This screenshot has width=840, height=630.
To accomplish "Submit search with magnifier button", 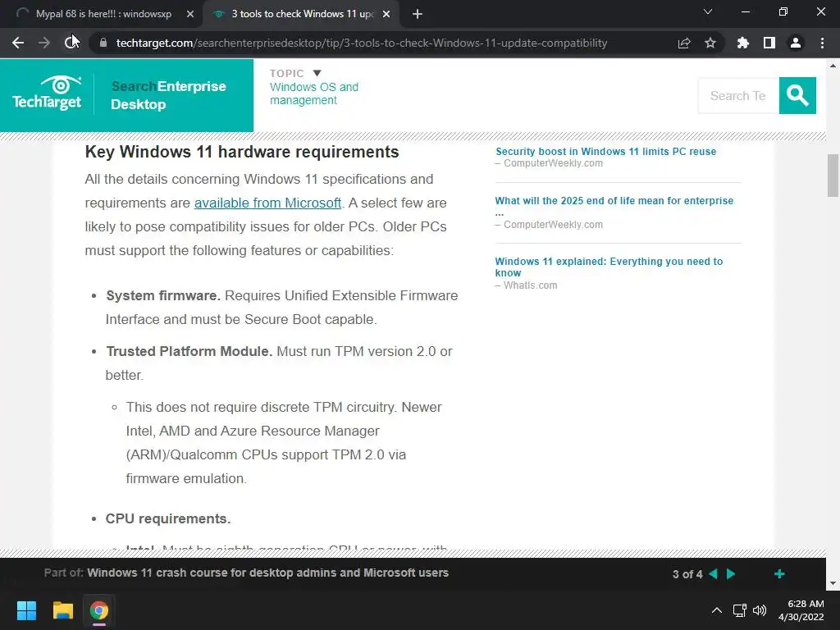I will (797, 95).
